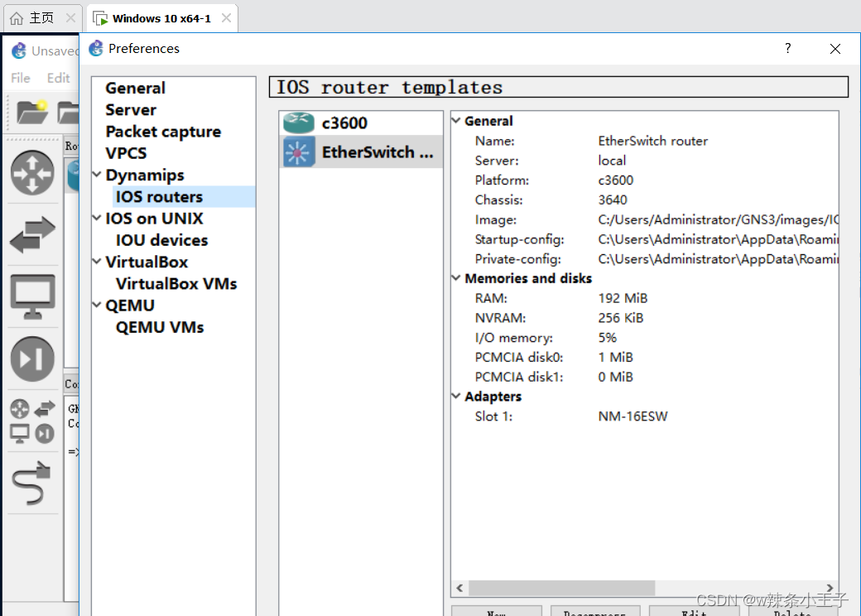The height and width of the screenshot is (616, 861).
Task: Collapse the Memories and disks group
Action: (456, 278)
